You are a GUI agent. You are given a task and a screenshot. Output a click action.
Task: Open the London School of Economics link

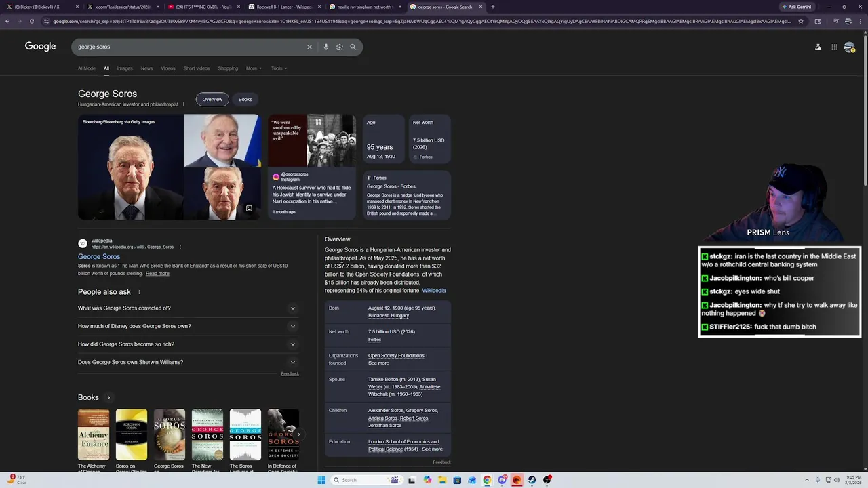coord(403,445)
